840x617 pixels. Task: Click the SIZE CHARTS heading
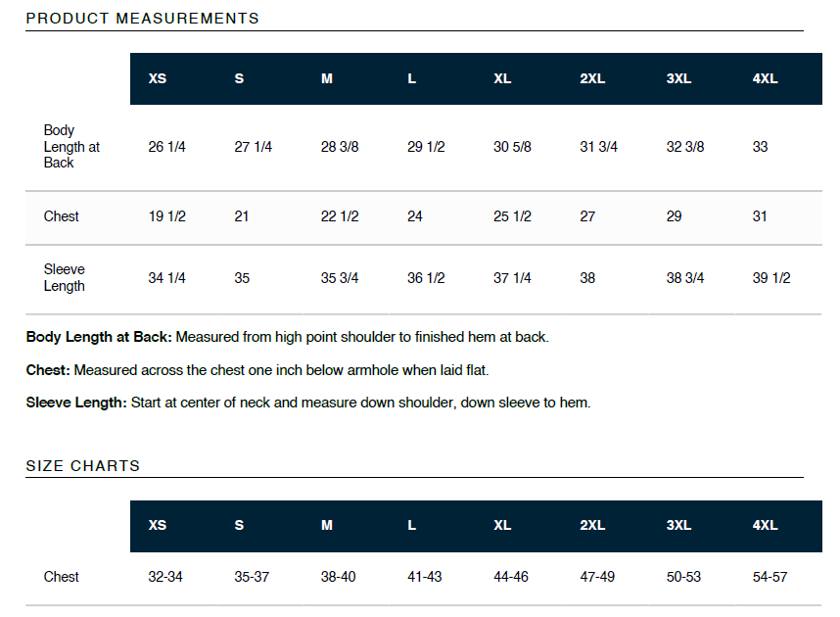83,465
